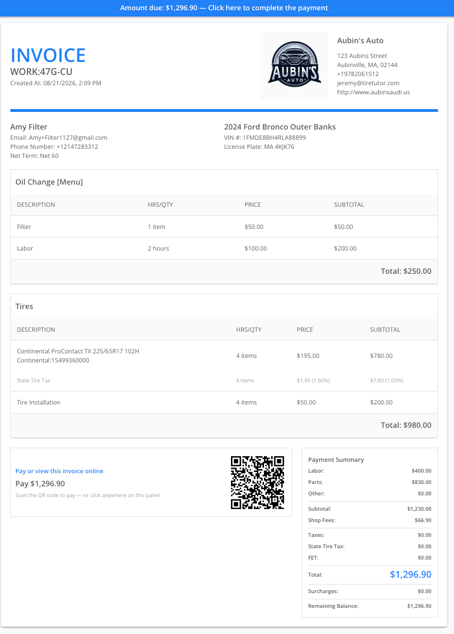The height and width of the screenshot is (634, 454).
Task: Click the Remaining Balance line in Payment Summary
Action: (x=370, y=606)
